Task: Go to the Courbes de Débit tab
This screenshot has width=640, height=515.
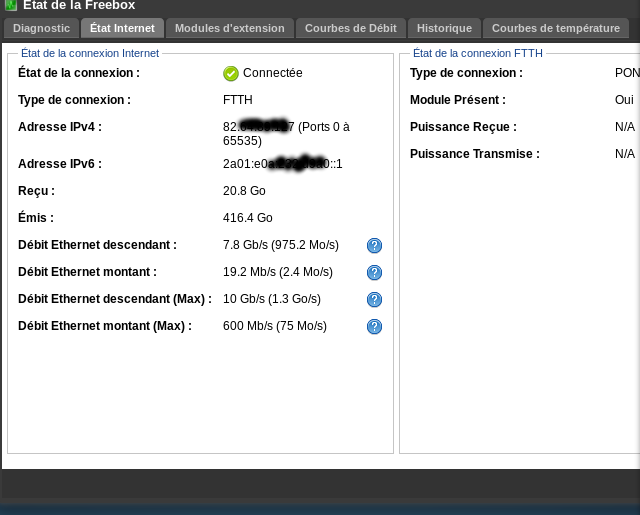Action: (x=351, y=28)
